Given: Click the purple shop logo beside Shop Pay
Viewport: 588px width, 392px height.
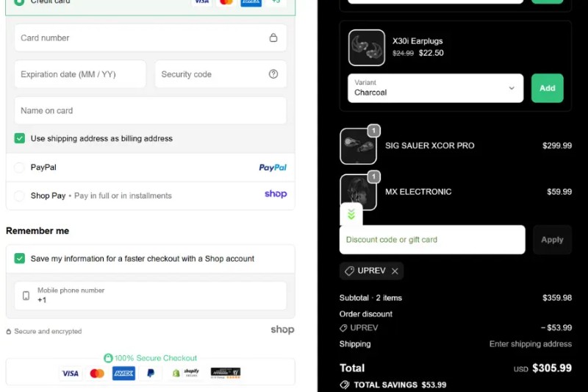Looking at the screenshot, I should [x=276, y=194].
